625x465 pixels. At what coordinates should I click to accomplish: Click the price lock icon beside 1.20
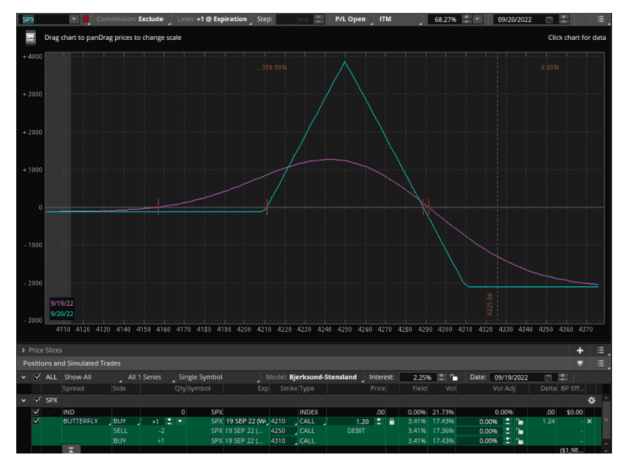[391, 422]
